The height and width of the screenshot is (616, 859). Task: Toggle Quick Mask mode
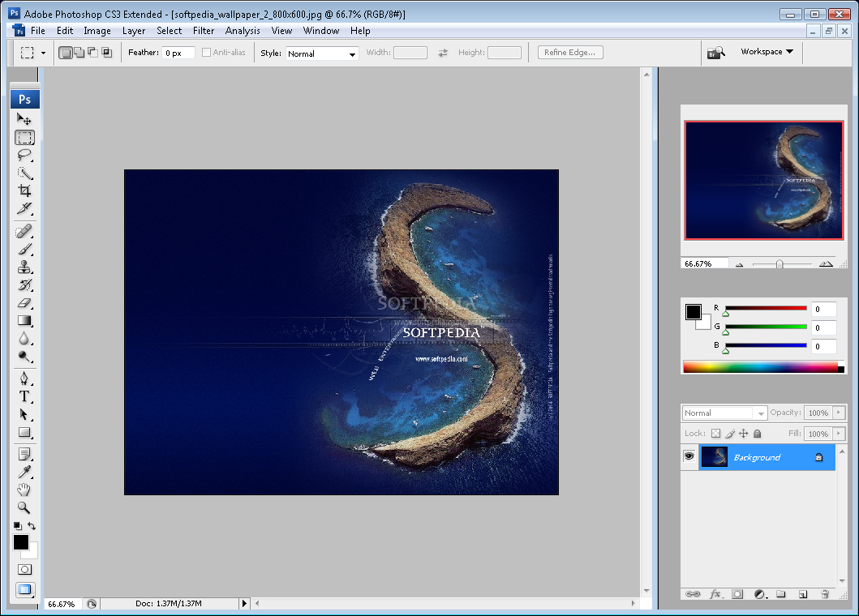[24, 570]
